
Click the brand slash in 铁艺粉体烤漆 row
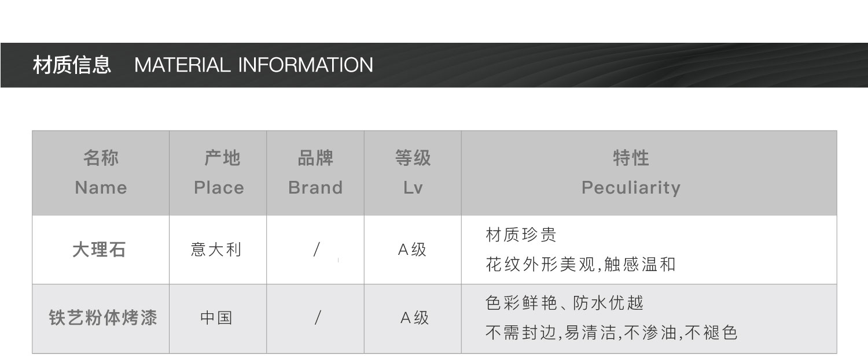click(x=317, y=318)
